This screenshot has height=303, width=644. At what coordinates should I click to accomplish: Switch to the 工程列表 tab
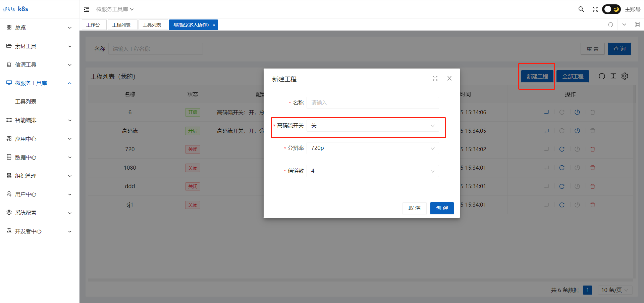coord(121,25)
